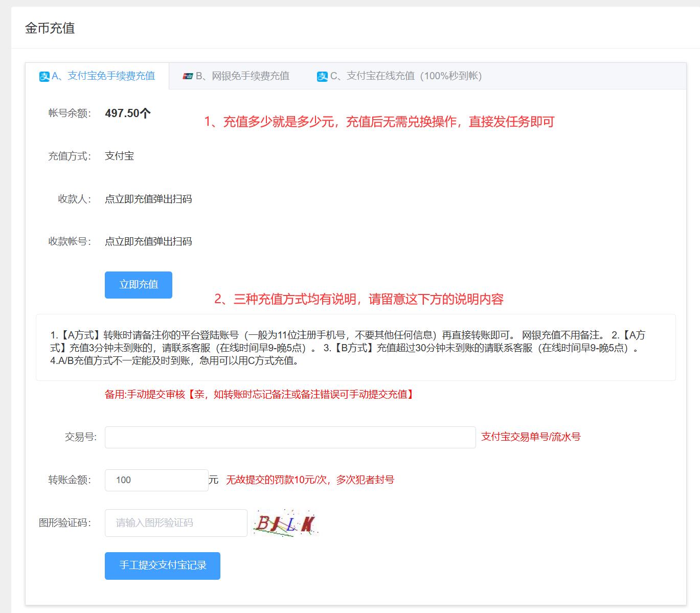The width and height of the screenshot is (700, 613).
Task: Click the 充值方式 value 支付宝
Action: (x=119, y=156)
